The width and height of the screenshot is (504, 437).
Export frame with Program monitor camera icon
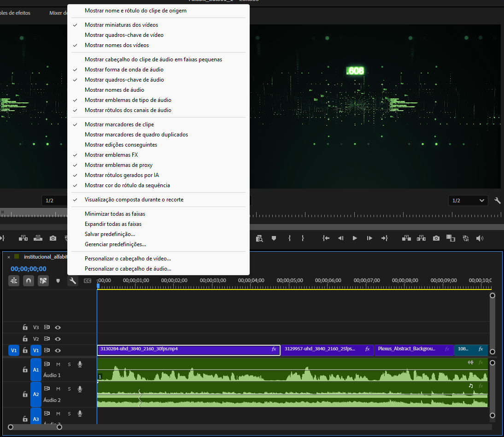pyautogui.click(x=436, y=238)
